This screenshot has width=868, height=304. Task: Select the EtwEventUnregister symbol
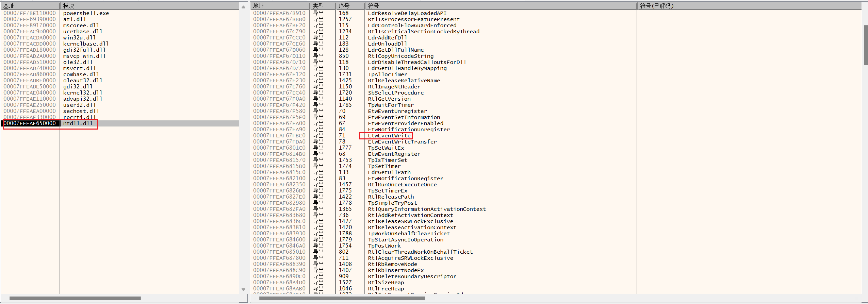[x=397, y=111]
